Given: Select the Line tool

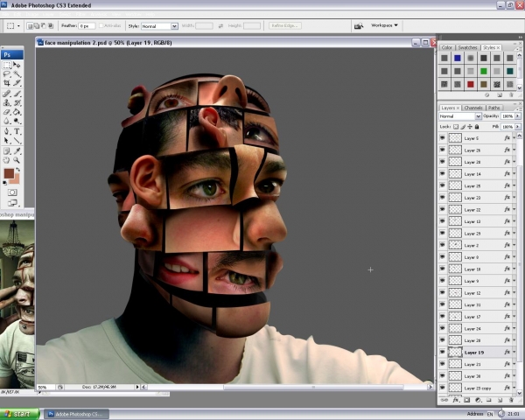Looking at the screenshot, I should (17, 141).
